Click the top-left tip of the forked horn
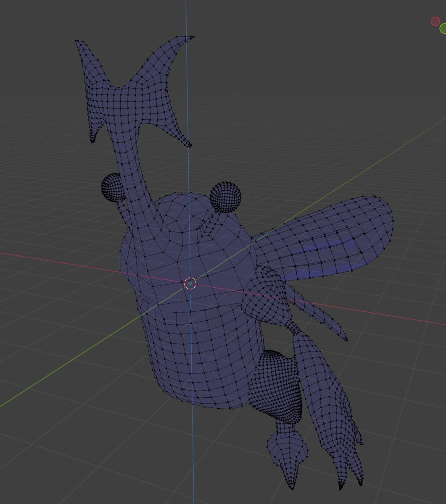This screenshot has height=504, width=446. click(77, 41)
